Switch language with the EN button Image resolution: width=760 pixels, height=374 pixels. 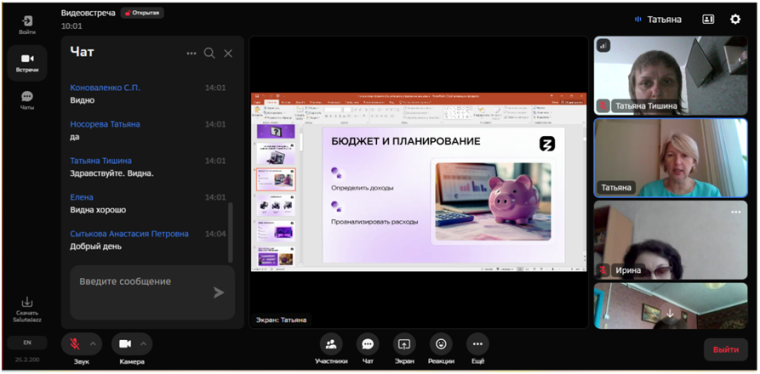(x=27, y=343)
